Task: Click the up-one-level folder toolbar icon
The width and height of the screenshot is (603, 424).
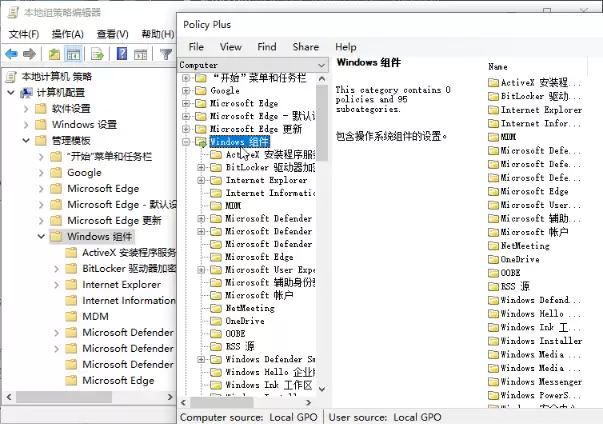Action: tap(54, 54)
